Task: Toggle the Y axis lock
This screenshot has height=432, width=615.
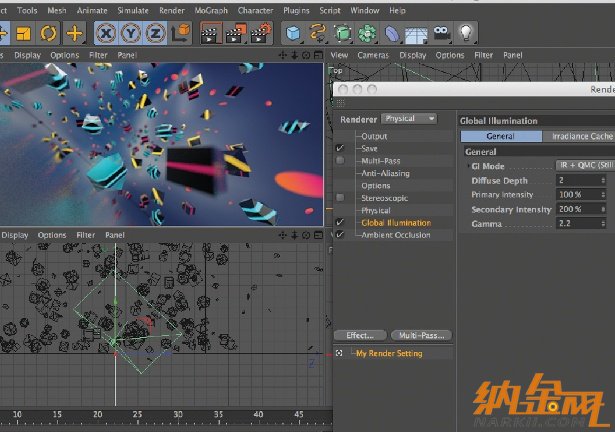Action: tap(131, 33)
